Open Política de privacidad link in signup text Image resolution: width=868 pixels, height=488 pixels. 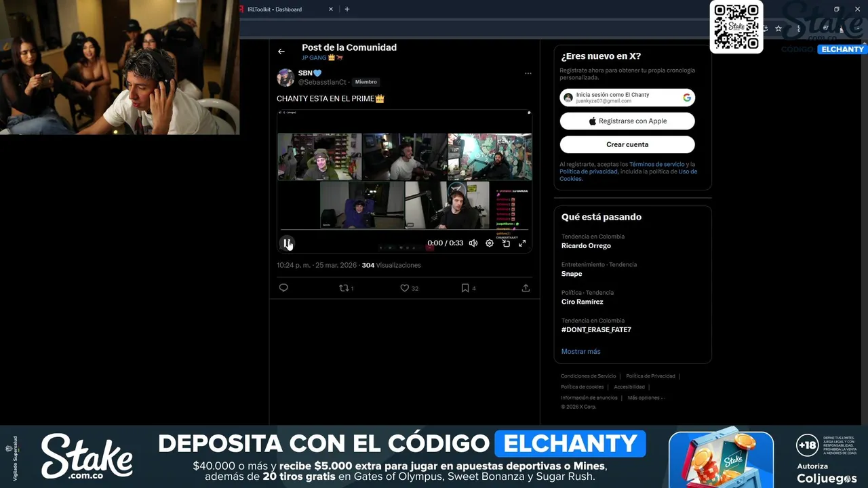pos(589,171)
